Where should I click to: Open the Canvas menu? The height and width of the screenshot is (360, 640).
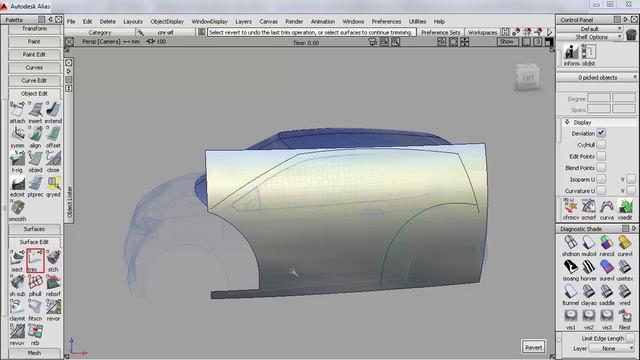pos(268,21)
